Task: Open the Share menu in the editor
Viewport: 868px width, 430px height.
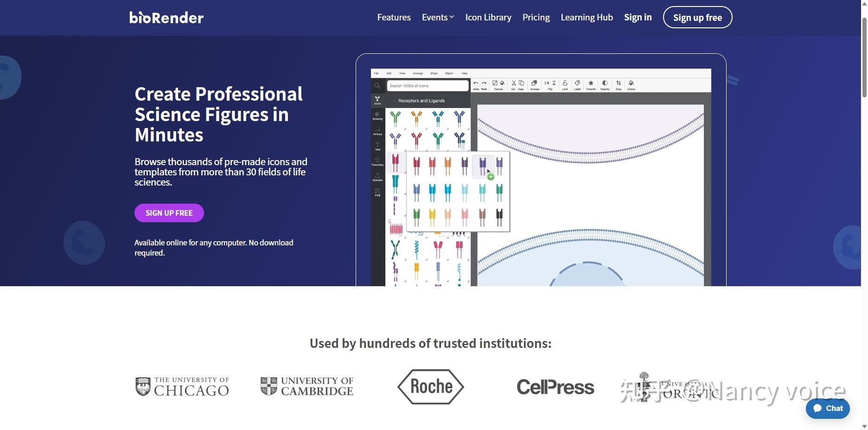Action: [x=434, y=73]
